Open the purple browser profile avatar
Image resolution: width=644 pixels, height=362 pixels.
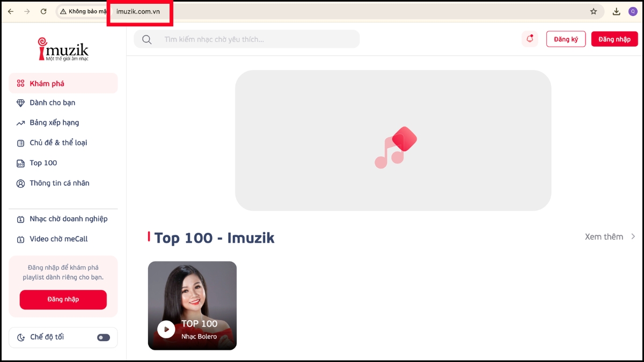(x=633, y=11)
